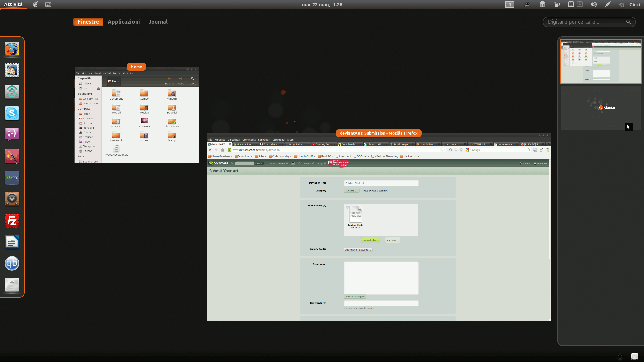Activate the Home file manager window preview
The image size is (644, 362).
coord(137,115)
